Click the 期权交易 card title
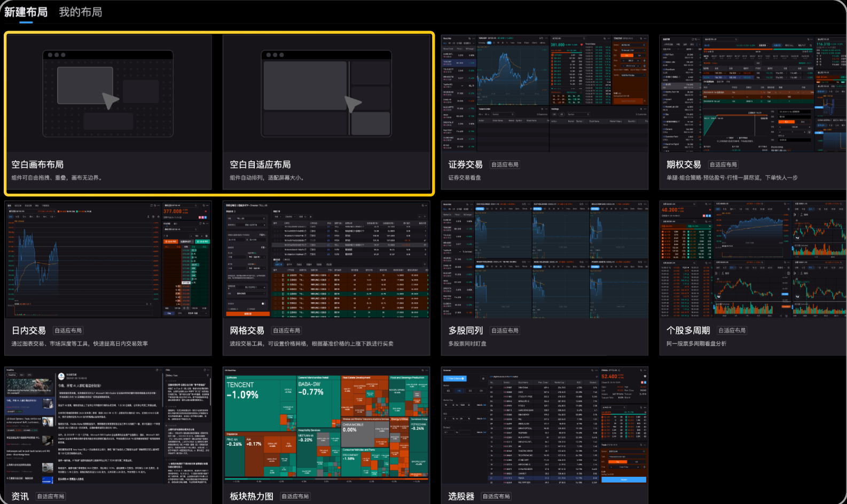This screenshot has height=504, width=847. point(684,164)
